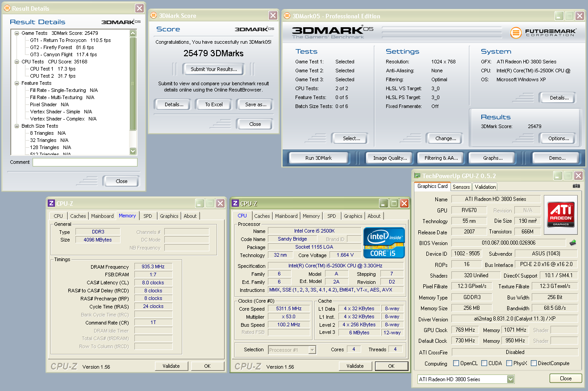
Task: Click GPU-Z title bar app icon
Action: (417, 176)
